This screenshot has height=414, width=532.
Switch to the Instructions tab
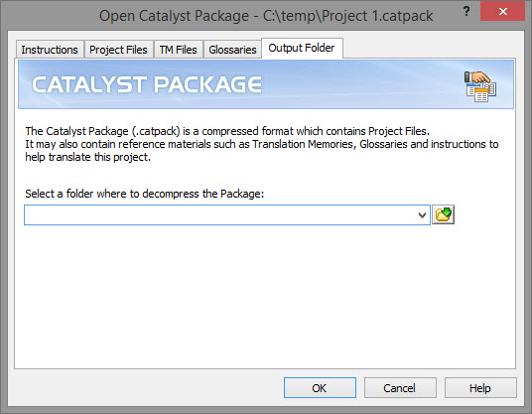pos(50,50)
